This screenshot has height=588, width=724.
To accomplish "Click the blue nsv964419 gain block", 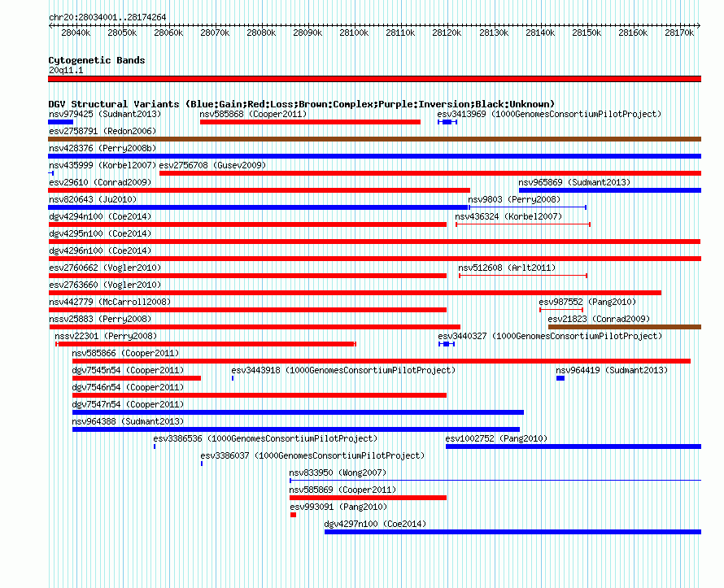I will click(560, 378).
